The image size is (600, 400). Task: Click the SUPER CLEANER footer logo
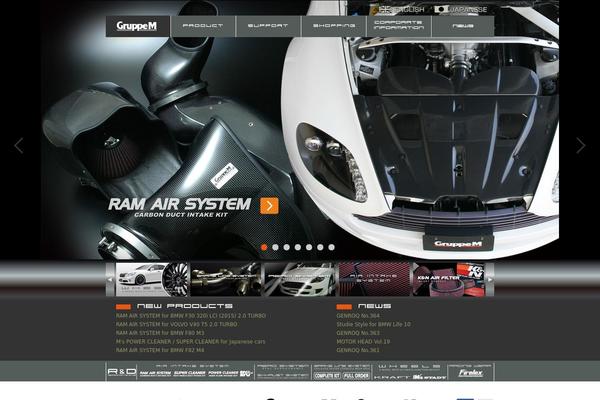pos(190,373)
